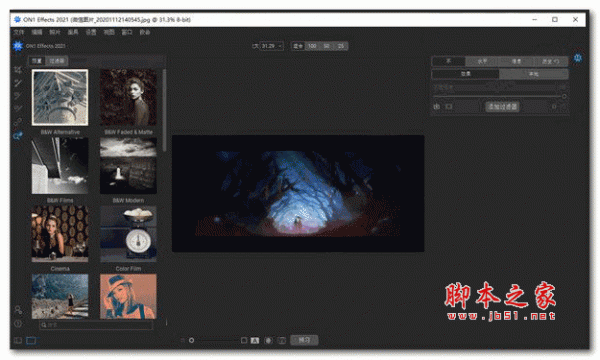Screen dimensions: 600x360
Task: Switch to the 水平 levels tab in right panel
Action: tap(482, 61)
